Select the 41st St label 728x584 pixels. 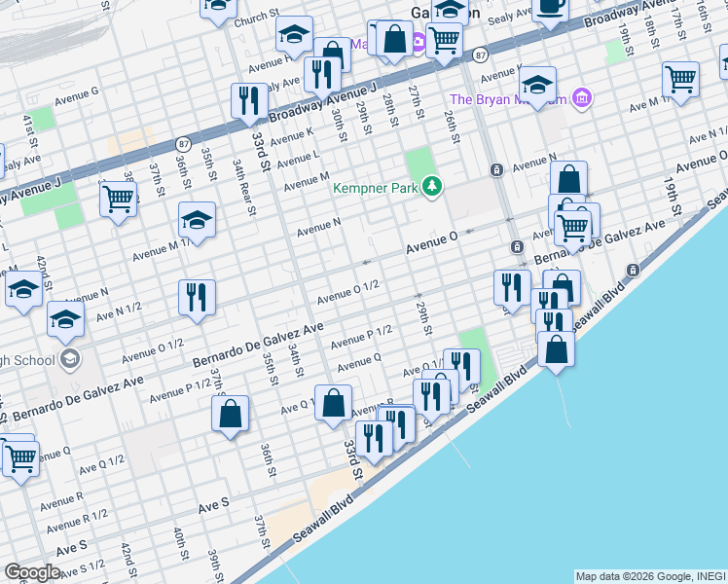pyautogui.click(x=30, y=131)
